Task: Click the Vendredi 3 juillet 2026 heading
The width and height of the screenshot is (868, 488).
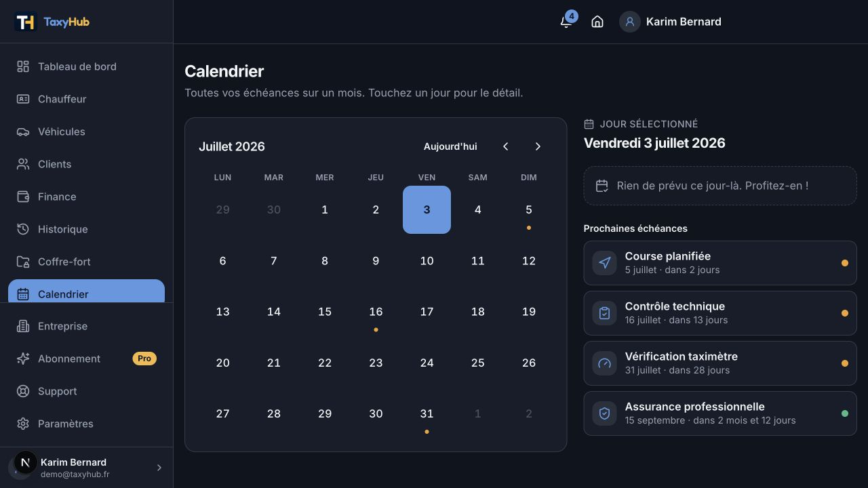Action: (x=654, y=143)
